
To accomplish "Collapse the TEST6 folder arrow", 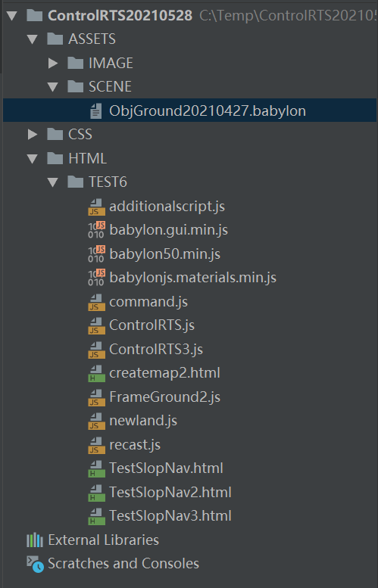I will 53,182.
